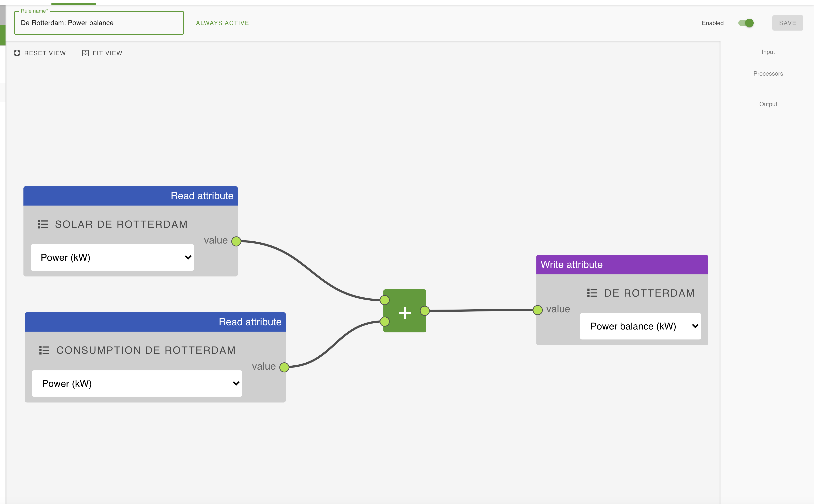Click the Rule name text field
Viewport: 814px width, 504px height.
(x=99, y=23)
